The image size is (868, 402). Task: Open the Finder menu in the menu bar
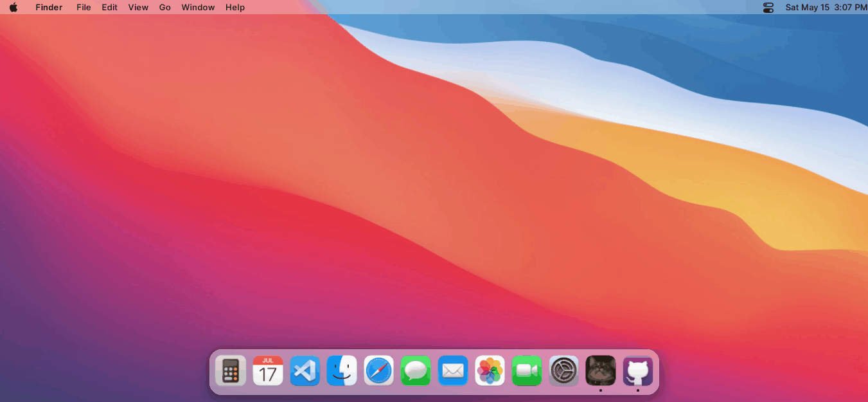pyautogui.click(x=49, y=7)
